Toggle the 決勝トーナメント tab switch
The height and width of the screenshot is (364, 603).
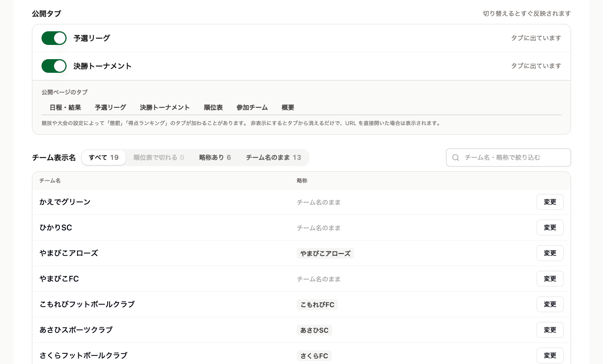[x=54, y=66]
